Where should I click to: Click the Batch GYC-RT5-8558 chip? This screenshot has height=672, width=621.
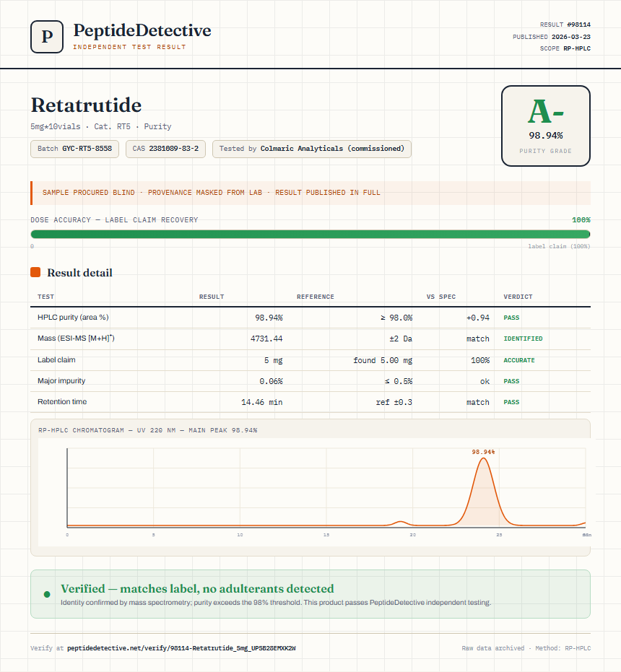pos(74,149)
